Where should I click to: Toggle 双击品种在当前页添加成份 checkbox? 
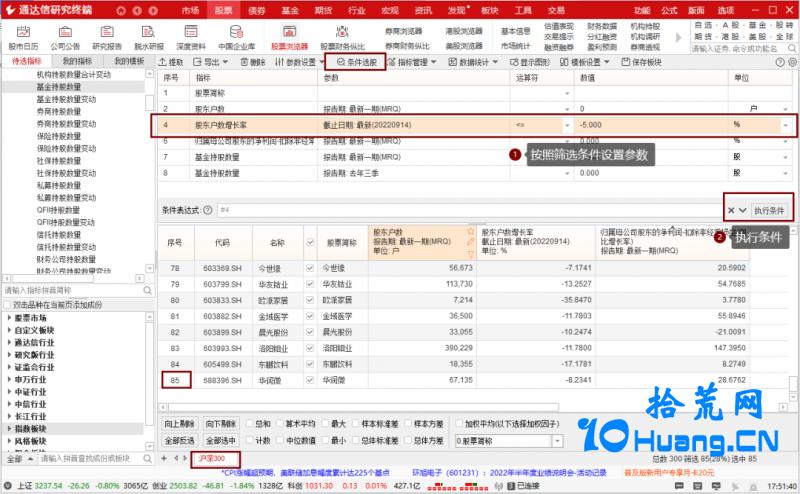coord(7,305)
